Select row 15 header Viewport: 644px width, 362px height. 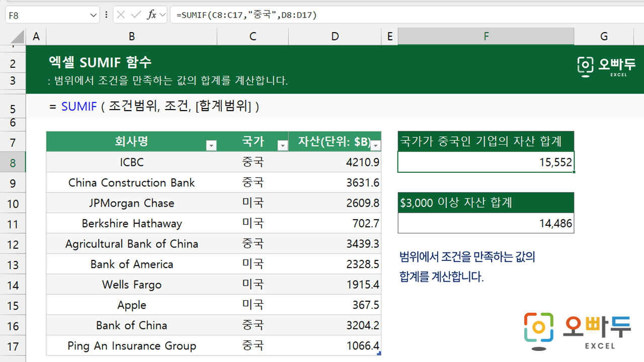pos(13,305)
